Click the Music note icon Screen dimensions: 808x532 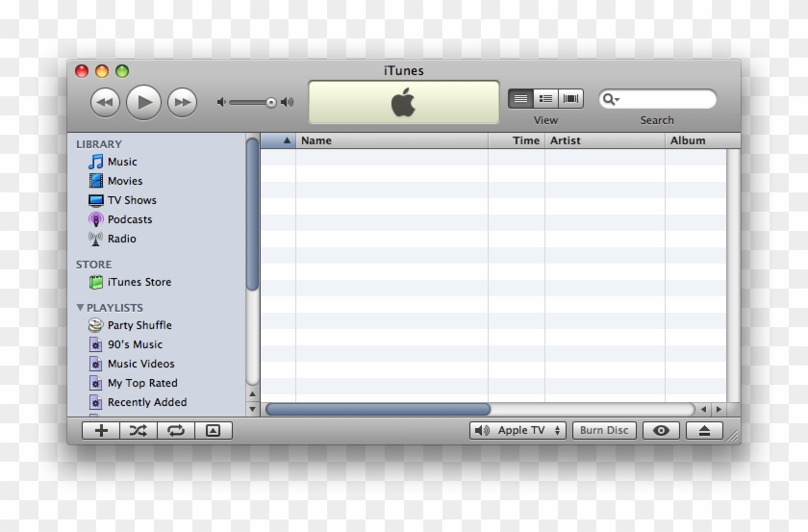95,162
